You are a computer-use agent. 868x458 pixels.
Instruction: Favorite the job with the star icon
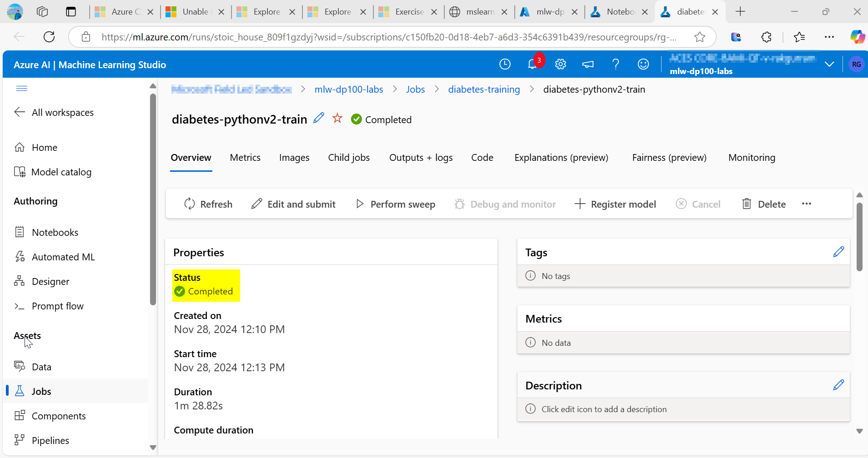(337, 118)
